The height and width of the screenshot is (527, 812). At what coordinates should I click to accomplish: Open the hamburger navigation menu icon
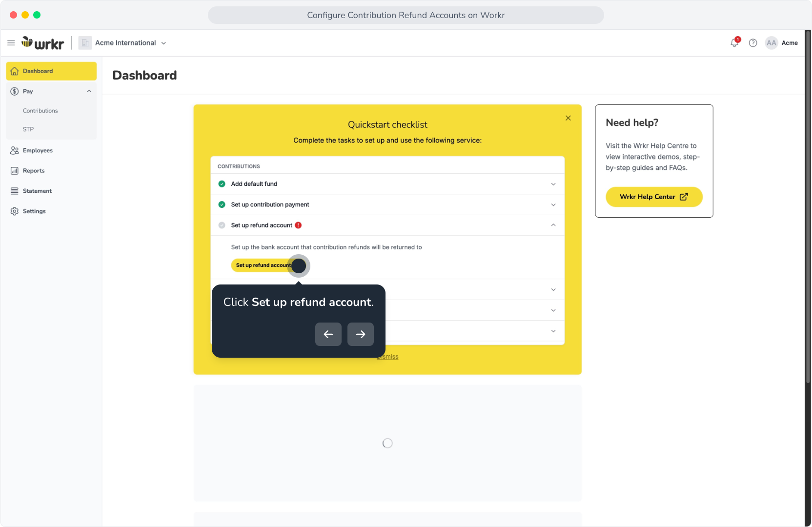11,43
